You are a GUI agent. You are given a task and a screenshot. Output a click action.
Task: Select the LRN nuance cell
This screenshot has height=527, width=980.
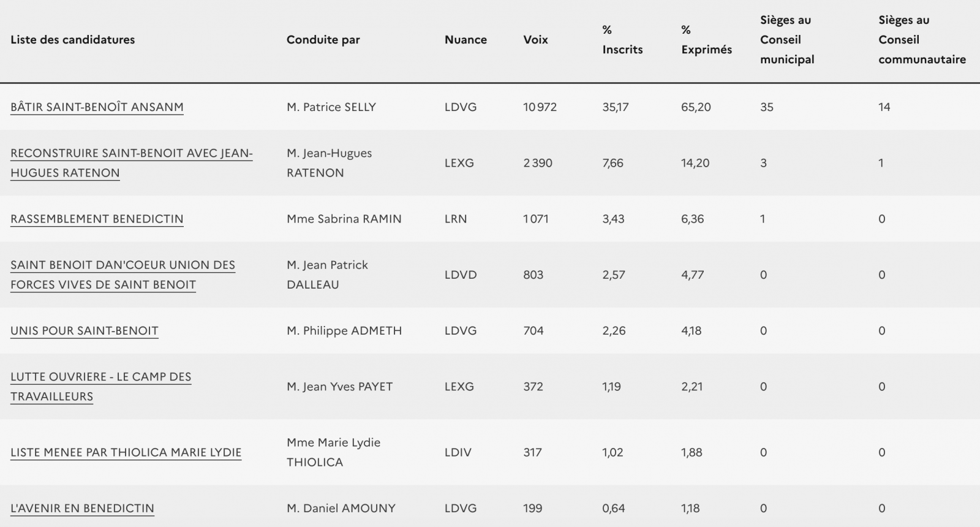[x=456, y=219]
